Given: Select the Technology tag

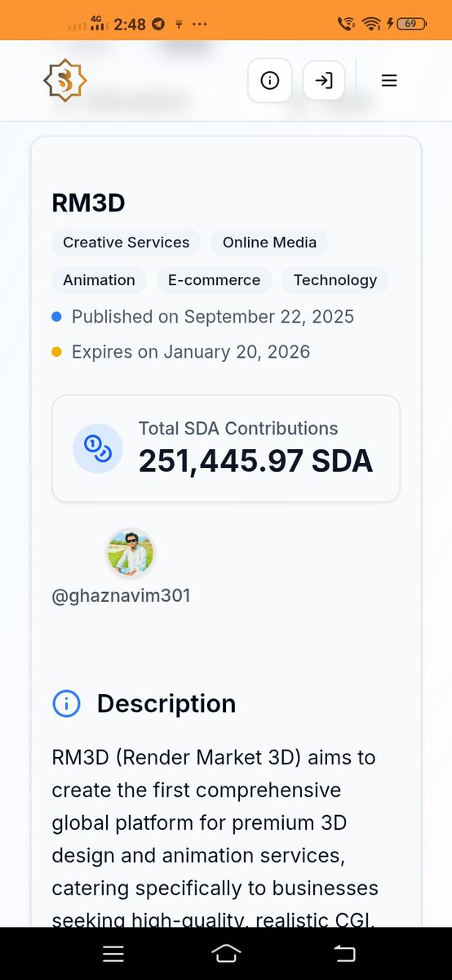Looking at the screenshot, I should (335, 280).
